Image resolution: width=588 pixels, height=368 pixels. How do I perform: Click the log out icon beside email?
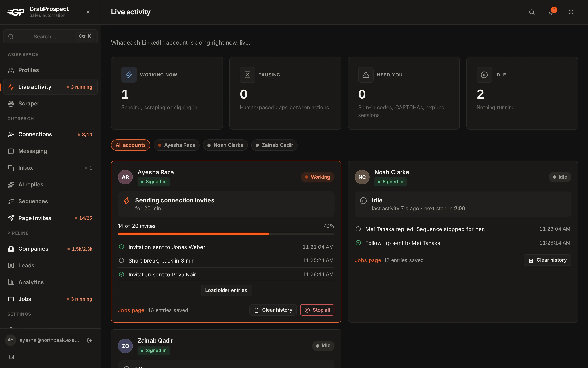[89, 340]
